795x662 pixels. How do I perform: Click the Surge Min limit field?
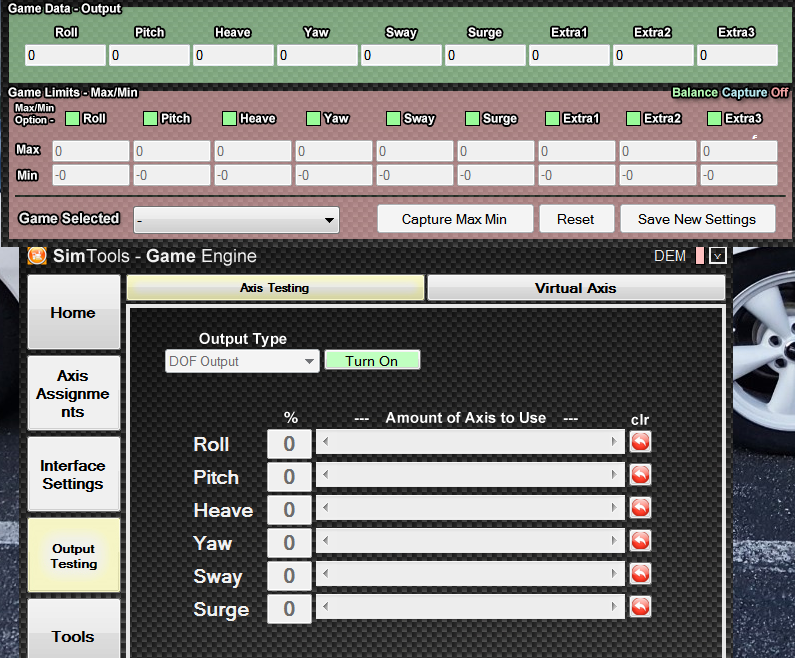(x=496, y=175)
